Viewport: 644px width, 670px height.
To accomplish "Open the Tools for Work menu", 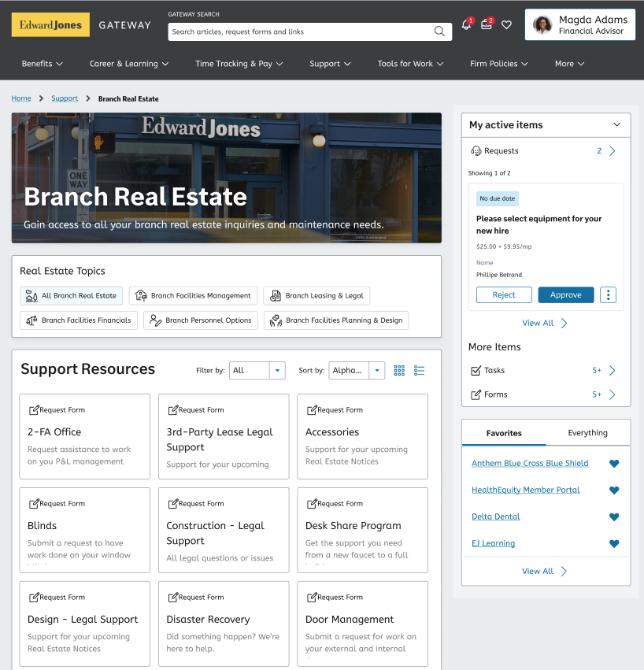I will pos(410,64).
